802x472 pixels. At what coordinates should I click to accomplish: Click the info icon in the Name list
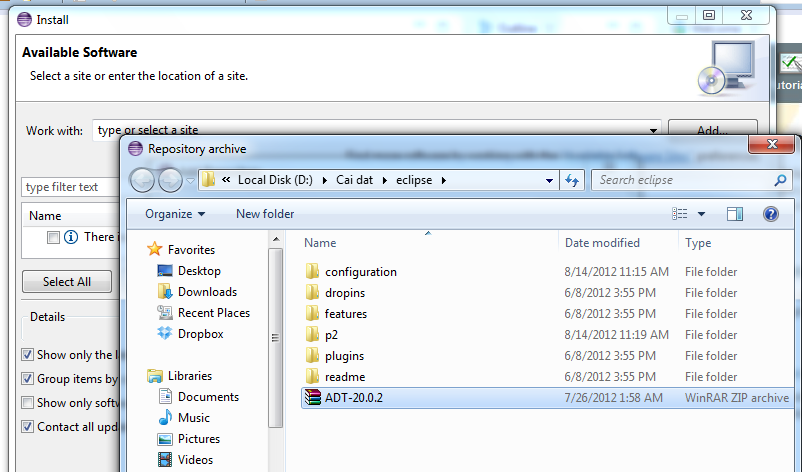tap(71, 237)
